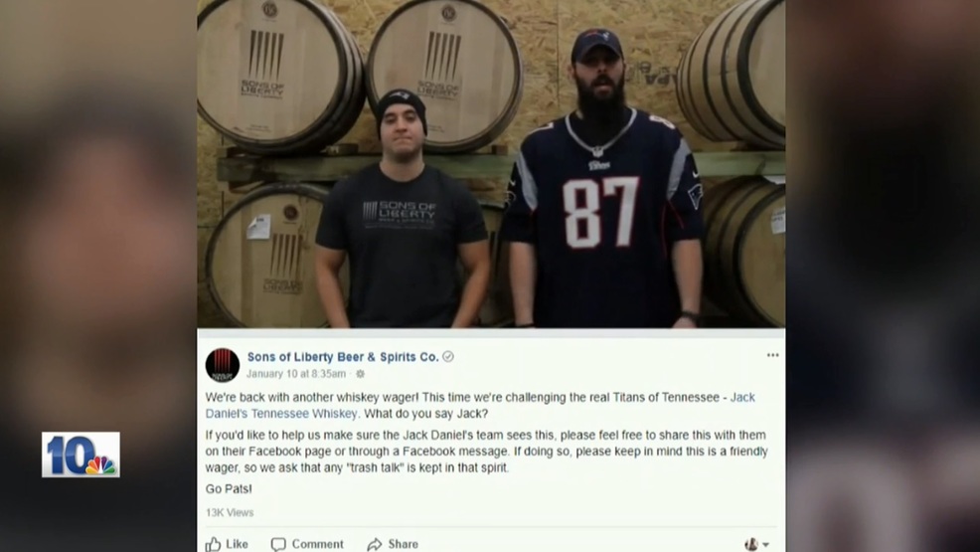980x552 pixels.
Task: Click the Comment speech bubble icon
Action: click(278, 544)
